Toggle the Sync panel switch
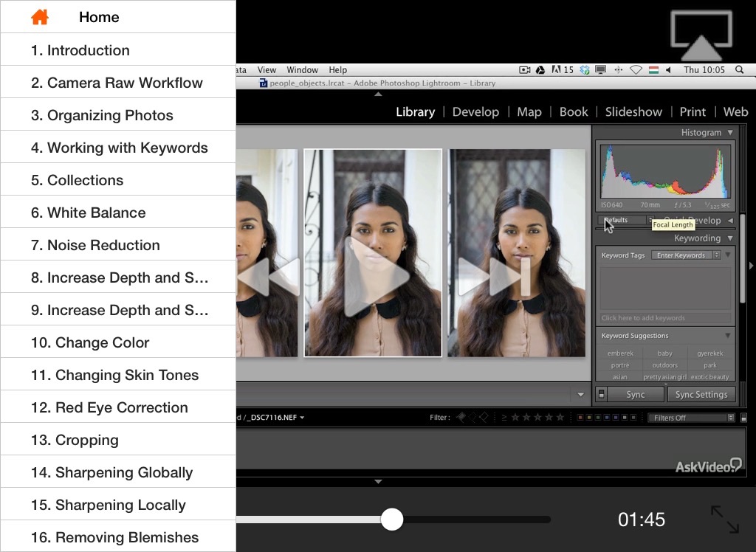Screen dimensions: 756x552 click(601, 395)
